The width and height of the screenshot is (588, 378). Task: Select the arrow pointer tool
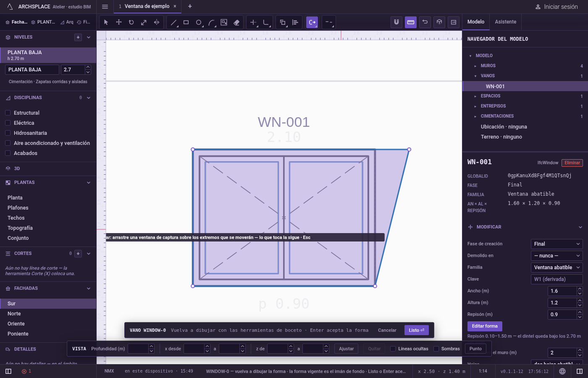pyautogui.click(x=106, y=22)
